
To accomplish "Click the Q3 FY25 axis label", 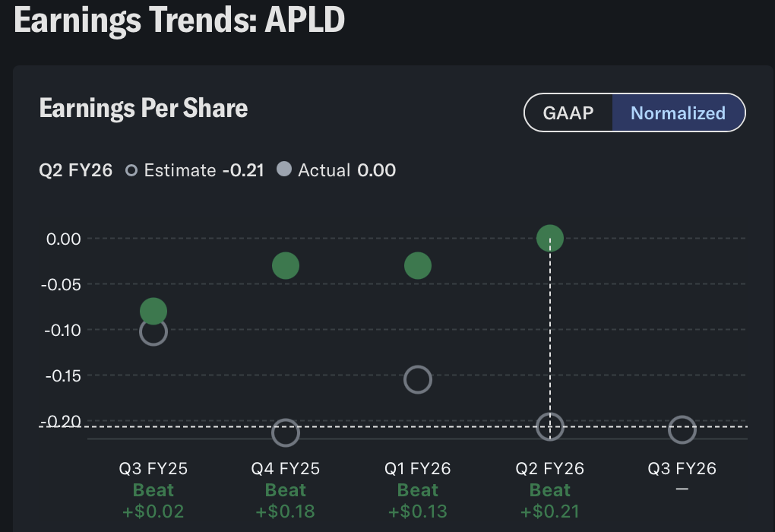I will [x=153, y=469].
